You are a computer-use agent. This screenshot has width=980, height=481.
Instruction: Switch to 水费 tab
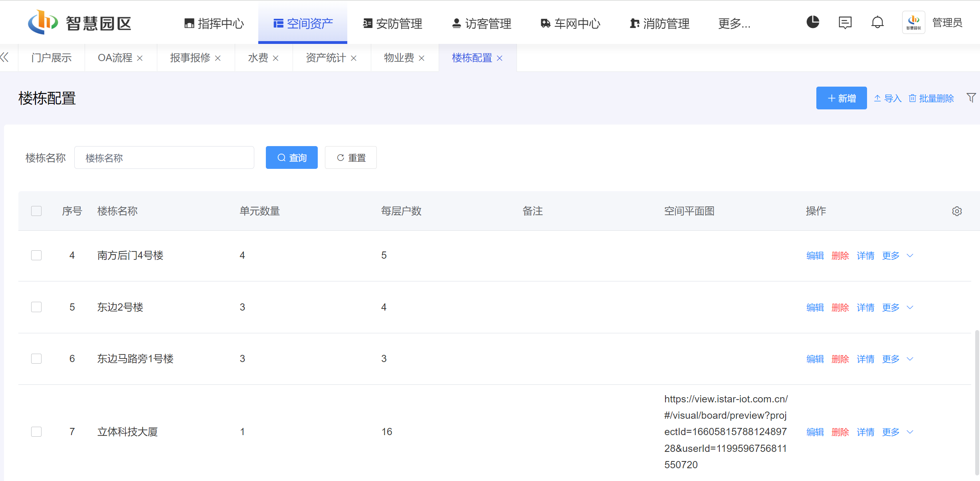coord(258,58)
